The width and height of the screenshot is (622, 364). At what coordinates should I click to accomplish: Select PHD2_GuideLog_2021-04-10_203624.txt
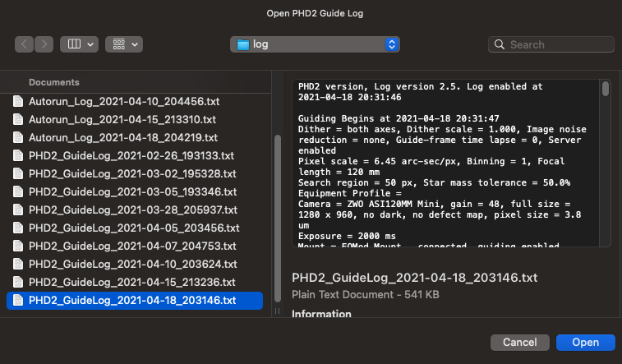pyautogui.click(x=135, y=264)
